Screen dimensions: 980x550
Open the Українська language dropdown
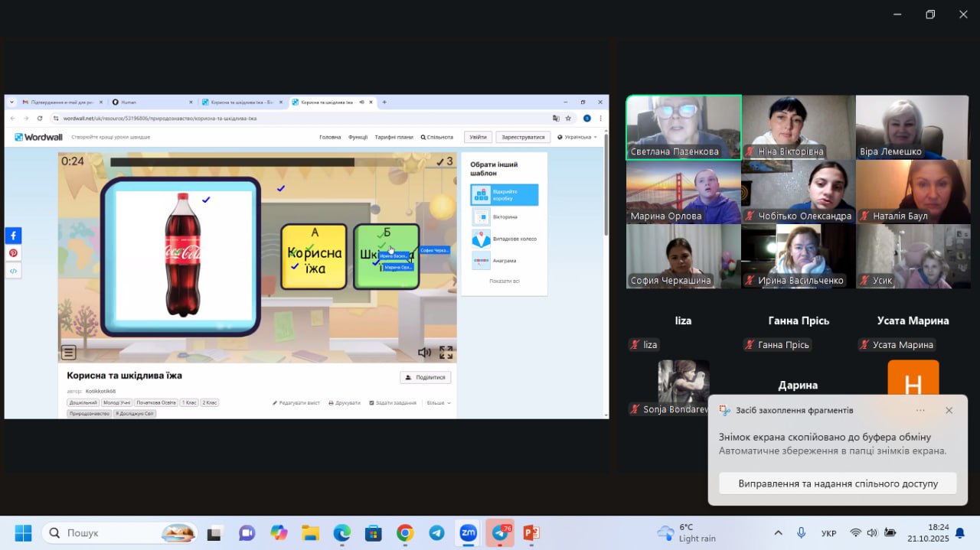click(577, 137)
